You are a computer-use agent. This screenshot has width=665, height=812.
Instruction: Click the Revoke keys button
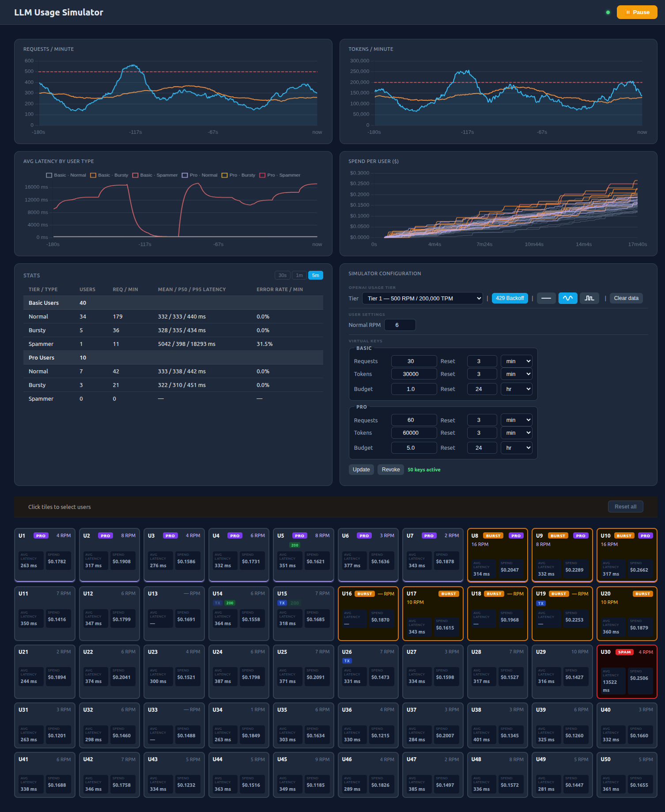390,470
